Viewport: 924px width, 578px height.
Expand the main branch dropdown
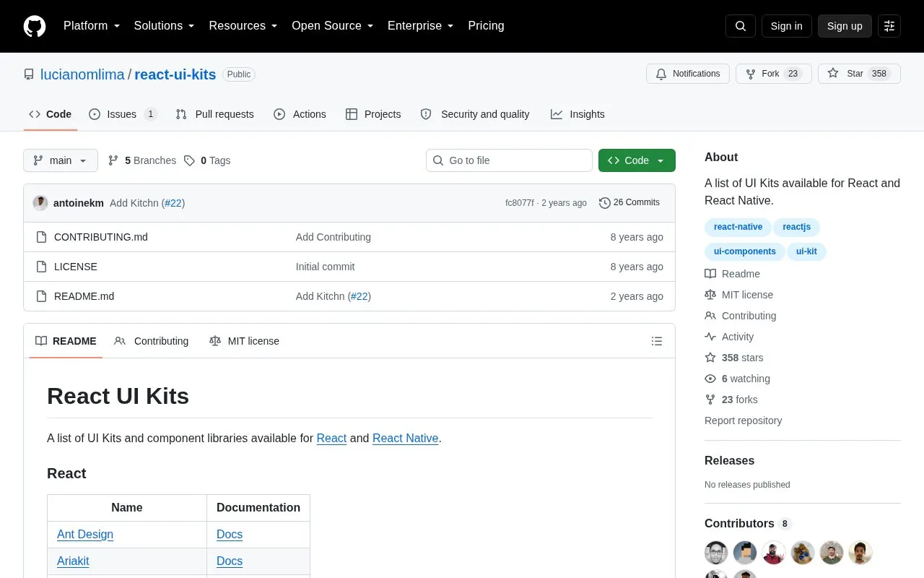click(x=61, y=160)
